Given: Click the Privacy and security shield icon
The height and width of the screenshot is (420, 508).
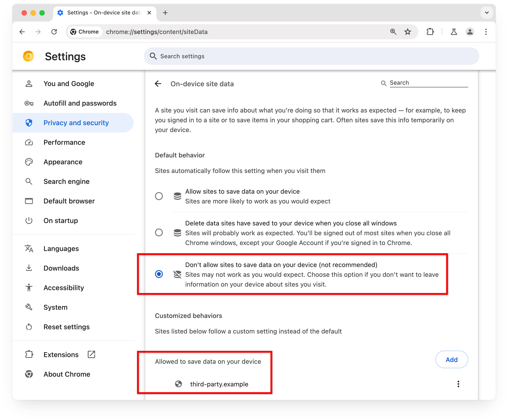Looking at the screenshot, I should click(29, 123).
